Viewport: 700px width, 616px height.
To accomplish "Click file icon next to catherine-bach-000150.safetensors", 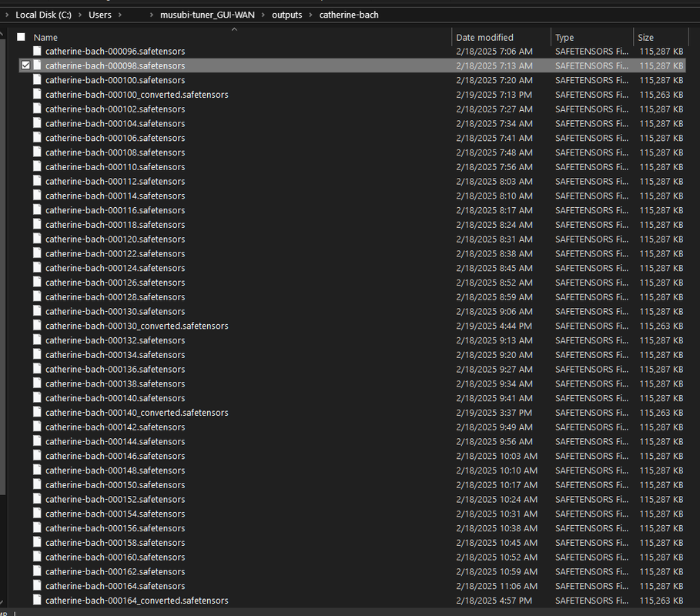I will click(37, 484).
